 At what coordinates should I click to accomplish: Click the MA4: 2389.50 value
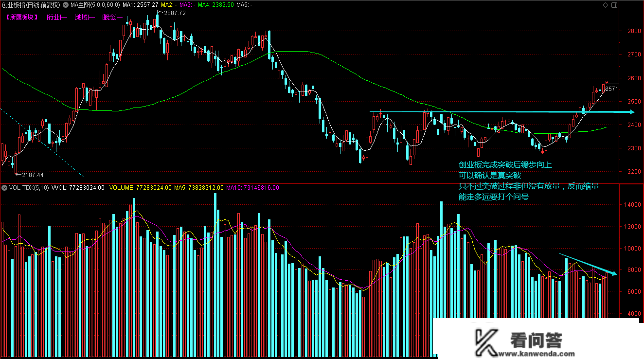coord(215,5)
